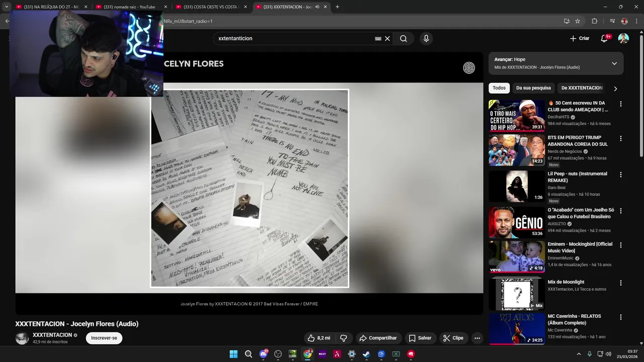Open the Lil Peep - nuts thumbnail
The image size is (644, 362).
[x=517, y=186]
